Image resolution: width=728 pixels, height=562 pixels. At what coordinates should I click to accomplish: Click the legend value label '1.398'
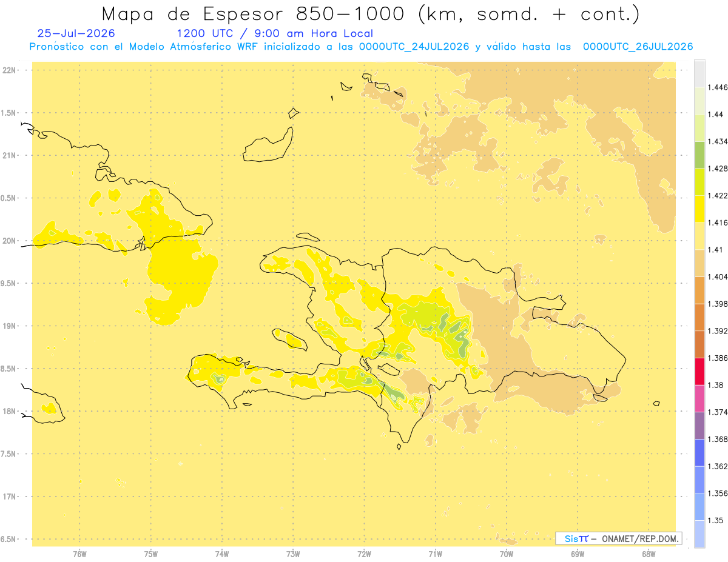tap(718, 304)
